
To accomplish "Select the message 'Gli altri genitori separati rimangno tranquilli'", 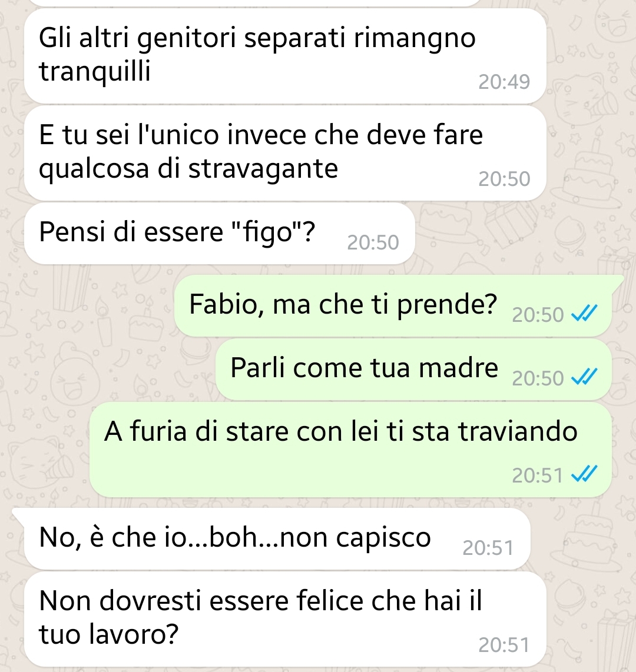I will coord(285,56).
